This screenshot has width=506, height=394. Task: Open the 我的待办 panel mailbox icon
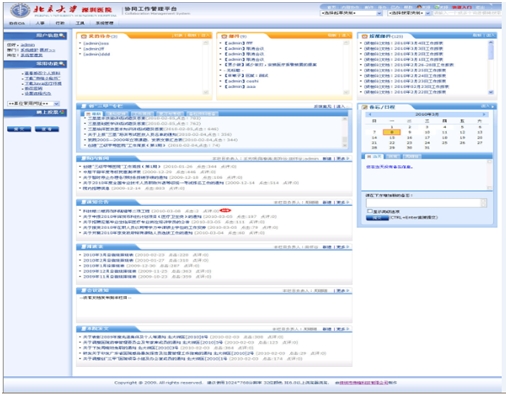(x=83, y=36)
